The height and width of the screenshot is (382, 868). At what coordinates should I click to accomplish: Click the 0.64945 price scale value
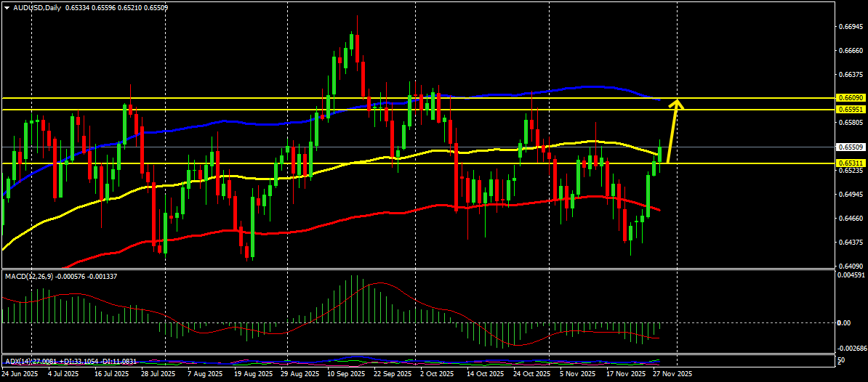(851, 195)
